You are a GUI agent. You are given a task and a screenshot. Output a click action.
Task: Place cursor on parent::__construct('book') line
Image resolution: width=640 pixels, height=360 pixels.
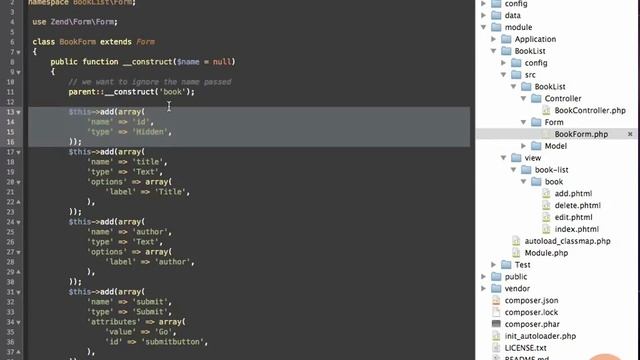tap(132, 92)
